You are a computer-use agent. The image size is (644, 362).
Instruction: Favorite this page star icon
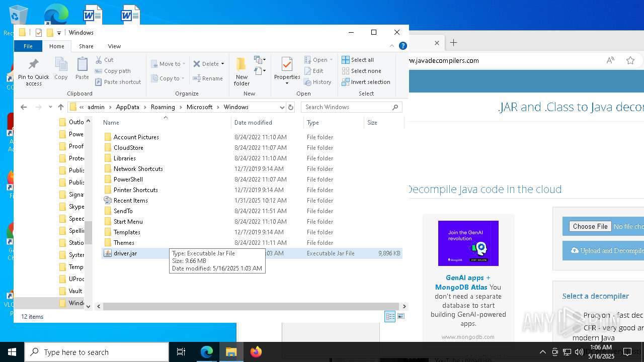[x=630, y=60]
